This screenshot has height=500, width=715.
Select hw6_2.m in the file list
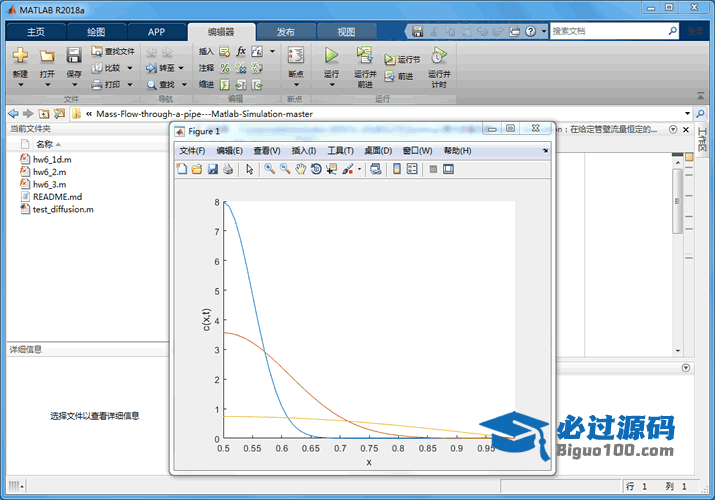(50, 172)
